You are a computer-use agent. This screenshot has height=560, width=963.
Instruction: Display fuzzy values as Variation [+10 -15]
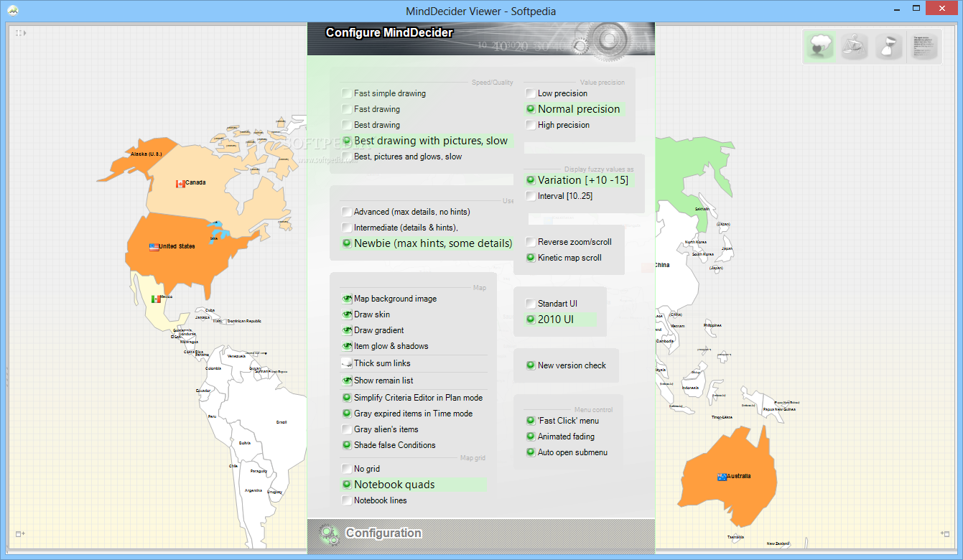coord(577,180)
